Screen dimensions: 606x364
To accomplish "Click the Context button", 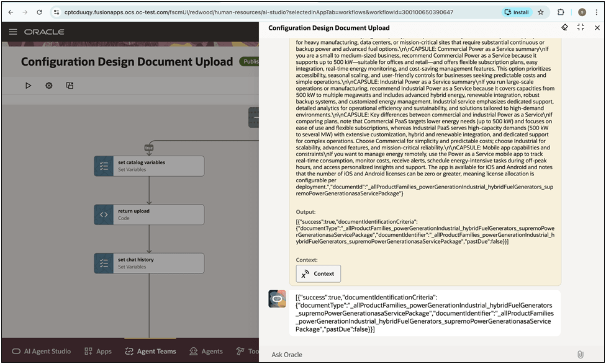I will (318, 273).
